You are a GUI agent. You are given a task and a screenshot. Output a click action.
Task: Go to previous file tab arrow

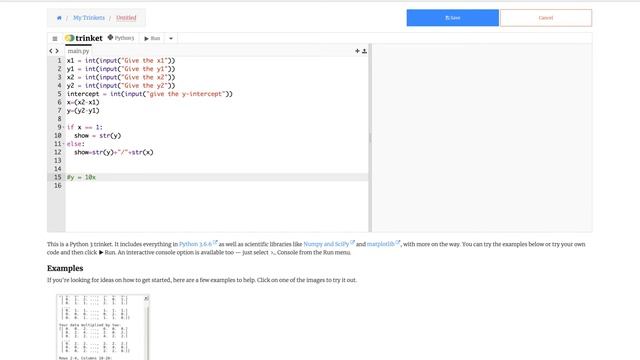(51, 51)
